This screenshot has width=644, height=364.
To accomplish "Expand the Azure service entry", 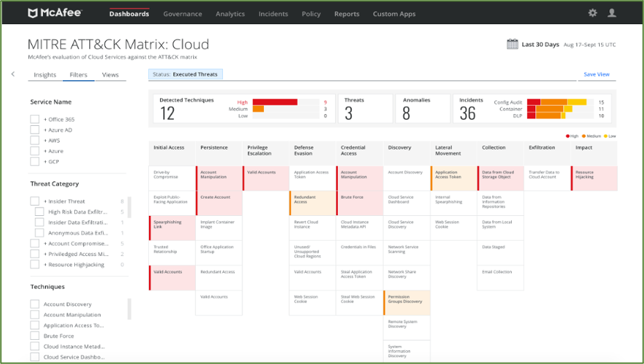I will coord(45,151).
